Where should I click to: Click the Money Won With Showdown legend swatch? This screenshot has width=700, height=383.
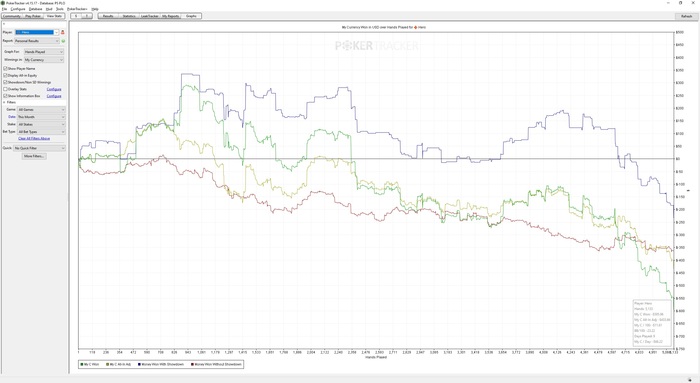[139, 364]
